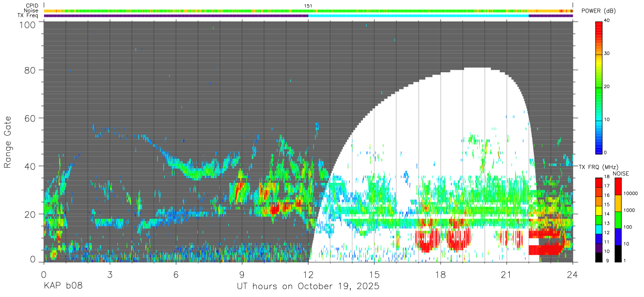Screen dimensions: 644x297
Task: Click the CPID value 151
Action: (308, 5)
